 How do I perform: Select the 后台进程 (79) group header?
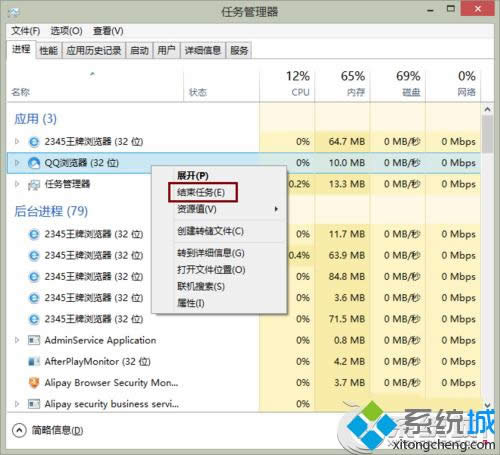pyautogui.click(x=51, y=211)
